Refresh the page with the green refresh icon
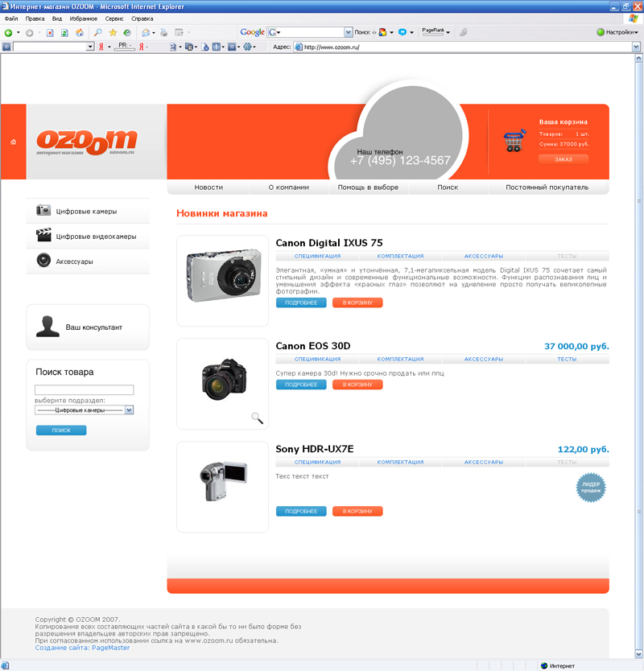 pos(64,32)
